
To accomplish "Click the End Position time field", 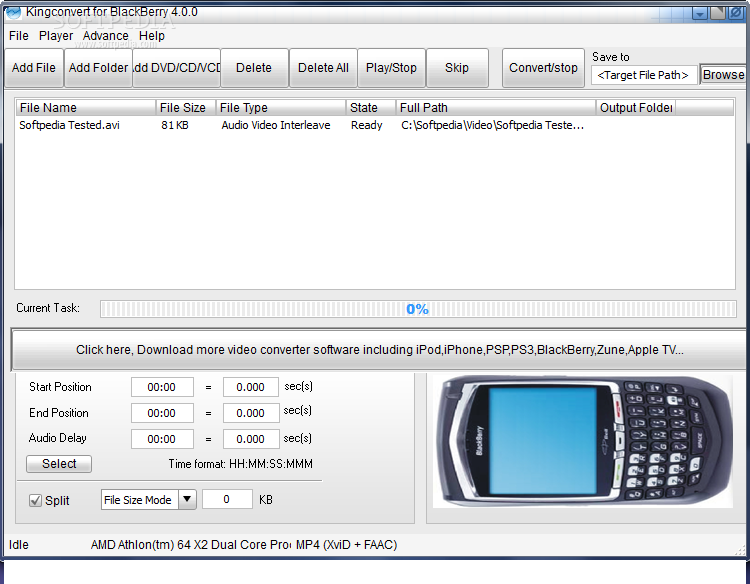I will pyautogui.click(x=162, y=413).
